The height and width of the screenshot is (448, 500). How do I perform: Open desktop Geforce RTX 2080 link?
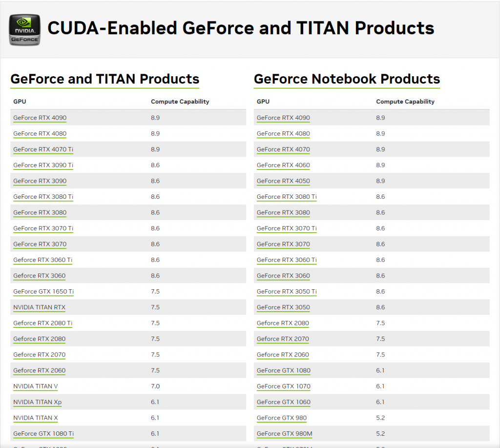40,339
